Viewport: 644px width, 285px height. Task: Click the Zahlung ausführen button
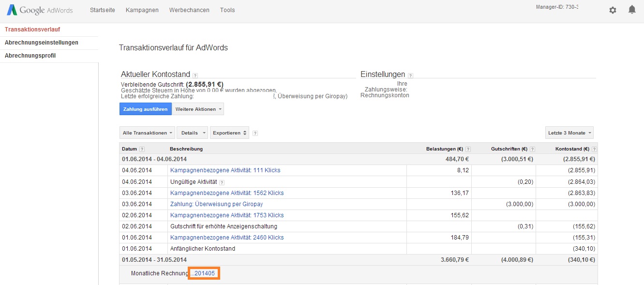click(146, 109)
